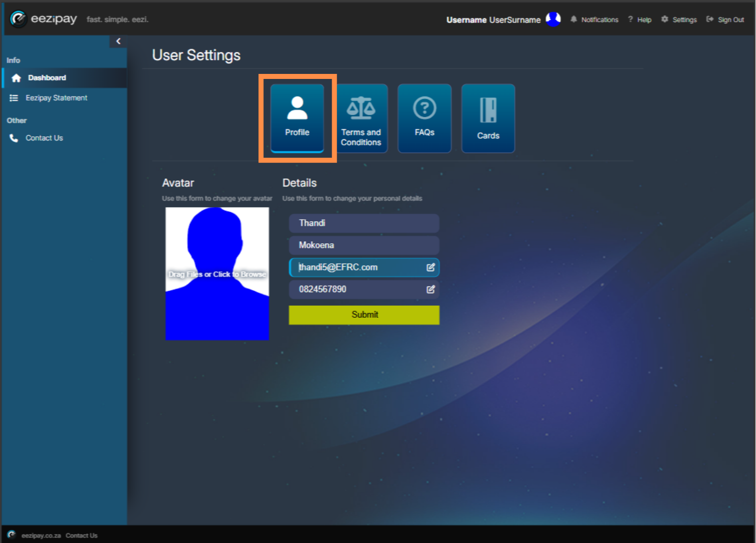Click the eezipay logo in header
The height and width of the screenshot is (543, 756).
pos(44,19)
